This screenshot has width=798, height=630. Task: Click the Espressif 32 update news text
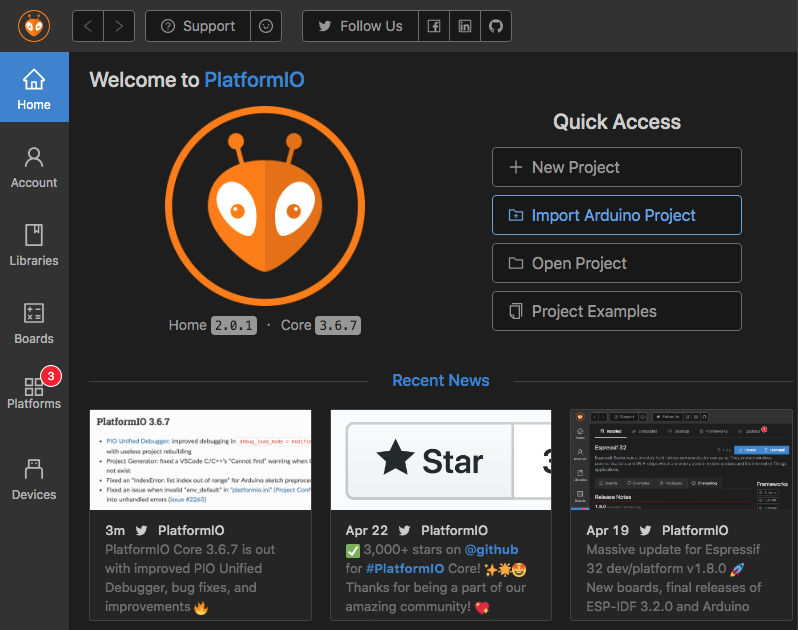(674, 578)
